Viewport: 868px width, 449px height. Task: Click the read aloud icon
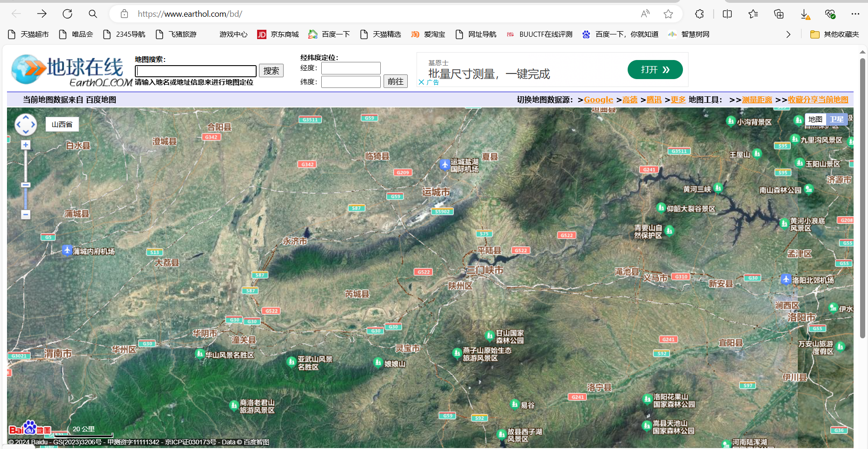tap(645, 14)
